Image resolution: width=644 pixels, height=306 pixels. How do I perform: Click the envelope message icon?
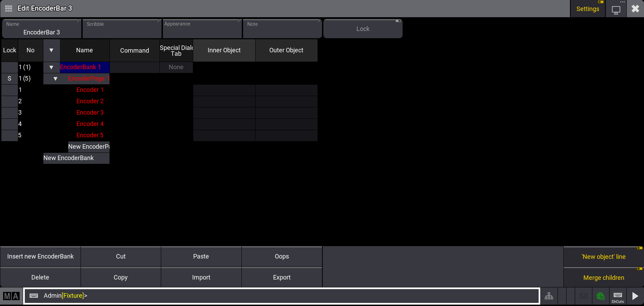583,296
